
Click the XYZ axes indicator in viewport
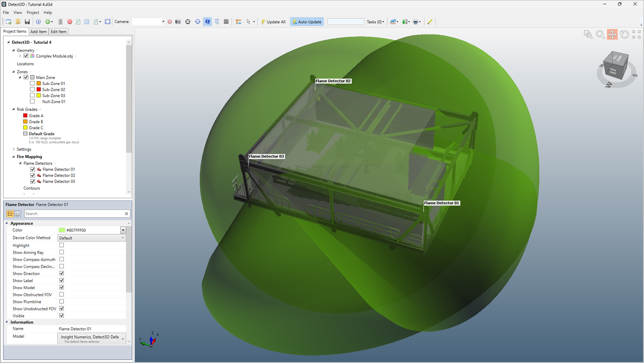[149, 339]
